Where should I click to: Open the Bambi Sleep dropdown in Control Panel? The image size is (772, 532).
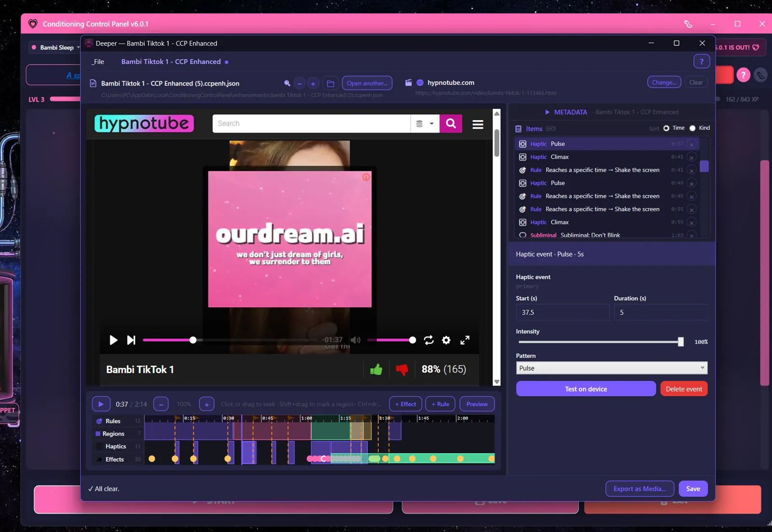point(55,47)
